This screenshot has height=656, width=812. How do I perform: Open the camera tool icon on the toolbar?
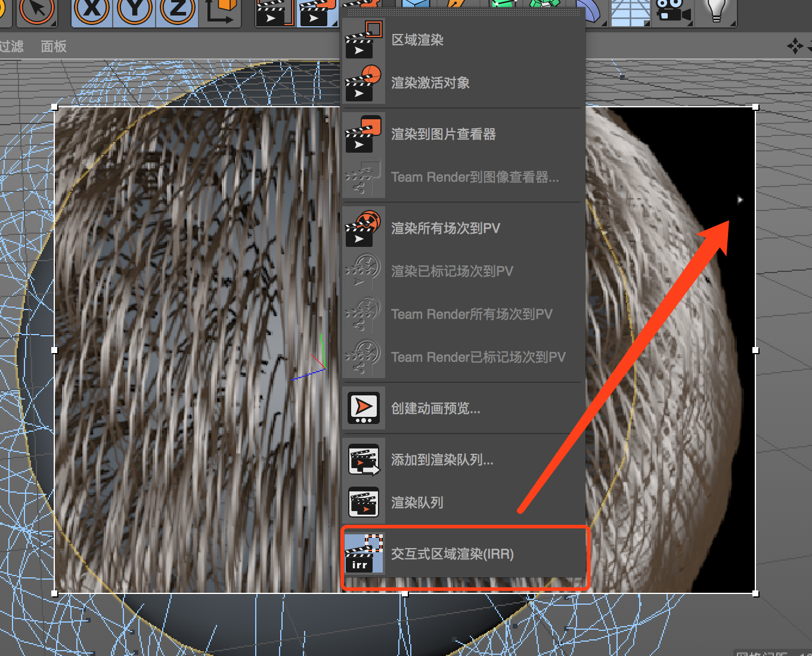point(673,12)
